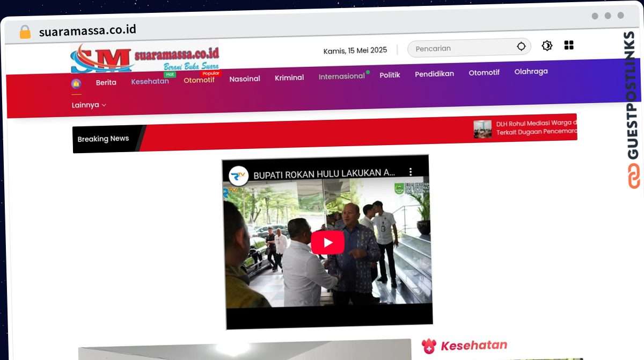The height and width of the screenshot is (360, 644).
Task: Type in the Pencarian search field
Action: (x=462, y=48)
